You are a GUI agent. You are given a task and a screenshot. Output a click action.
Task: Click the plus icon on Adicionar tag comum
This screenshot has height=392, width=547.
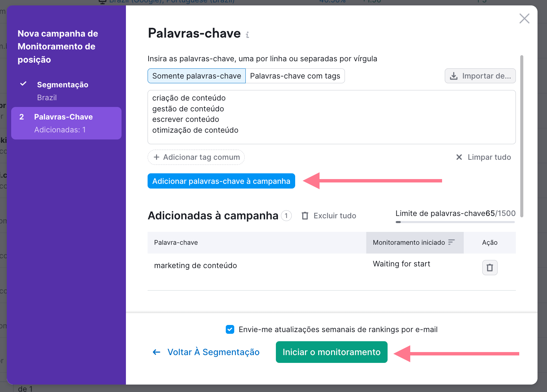coord(157,157)
